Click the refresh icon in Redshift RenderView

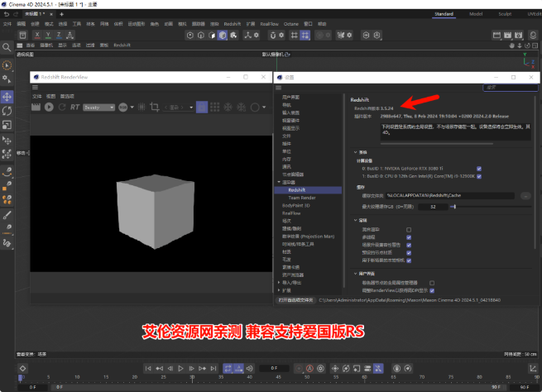62,108
